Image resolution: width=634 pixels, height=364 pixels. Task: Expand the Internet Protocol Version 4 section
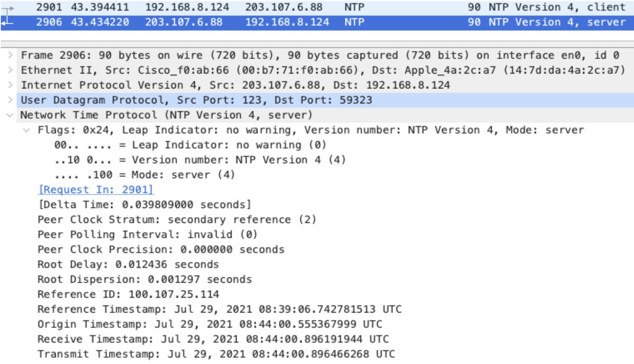tap(11, 85)
